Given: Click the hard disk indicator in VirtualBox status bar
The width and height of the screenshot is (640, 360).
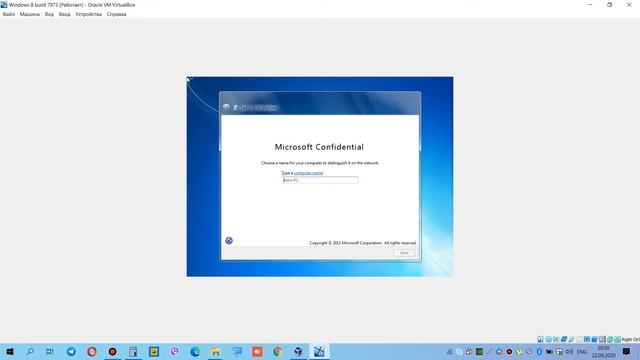Looking at the screenshot, I should [540, 339].
